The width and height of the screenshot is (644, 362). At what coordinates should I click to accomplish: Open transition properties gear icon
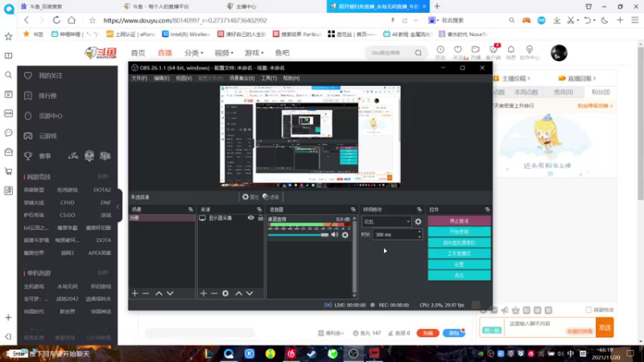coord(418,222)
